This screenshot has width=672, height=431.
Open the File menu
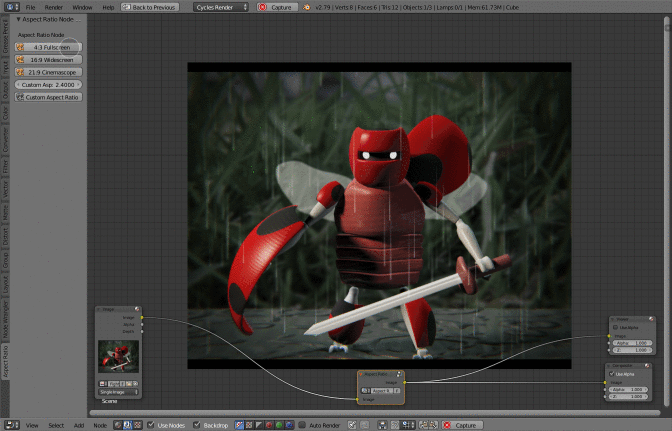(x=30, y=7)
